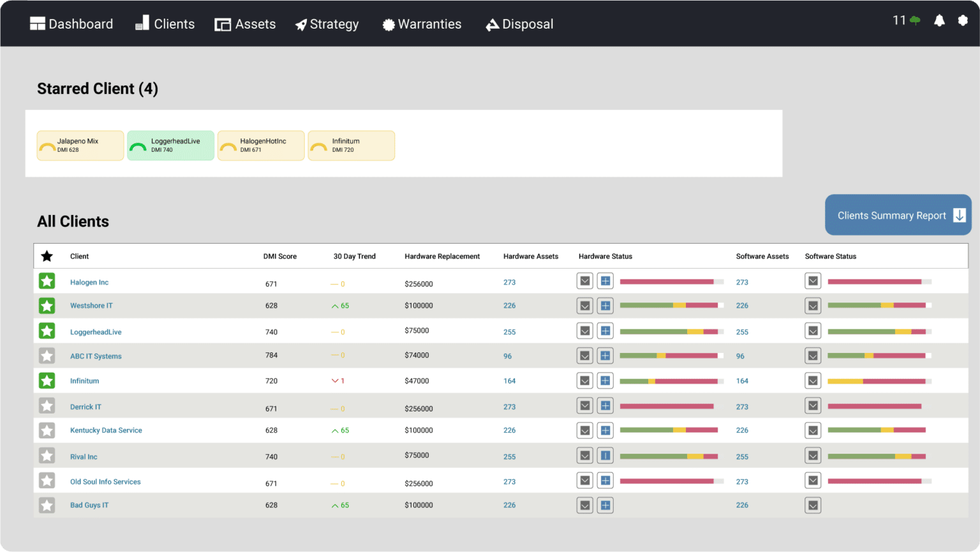The height and width of the screenshot is (552, 980).
Task: Download the Clients Summary Report
Action: pyautogui.click(x=898, y=216)
